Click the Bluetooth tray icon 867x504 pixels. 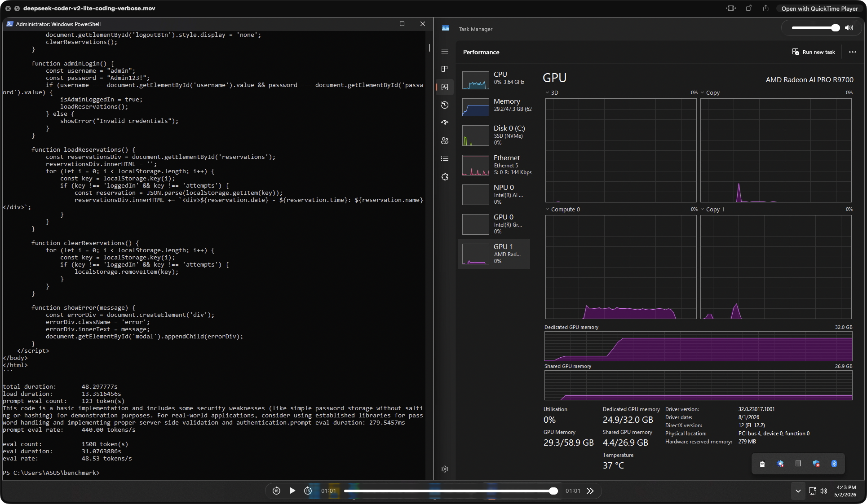tap(834, 464)
